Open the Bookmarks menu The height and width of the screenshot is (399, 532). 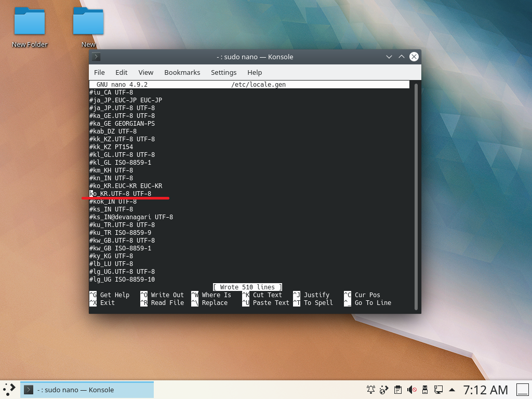[182, 72]
